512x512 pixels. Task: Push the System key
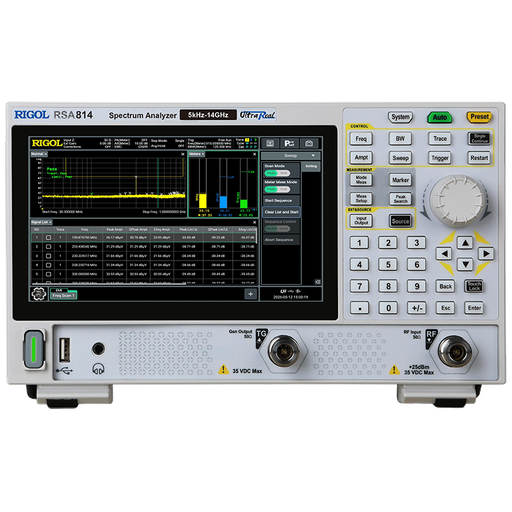(x=400, y=117)
